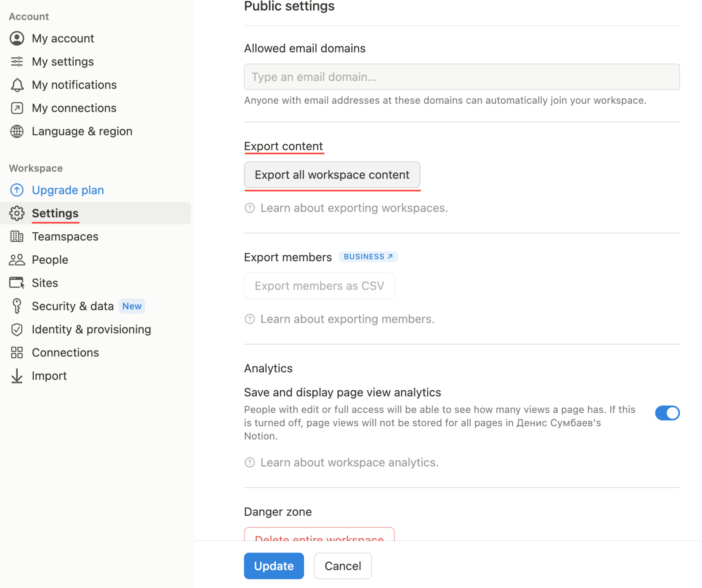The height and width of the screenshot is (588, 702).
Task: Click the My account profile icon
Action: point(17,38)
